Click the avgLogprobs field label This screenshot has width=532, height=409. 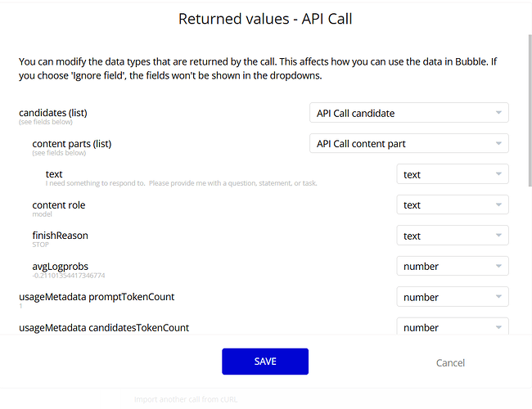61,266
